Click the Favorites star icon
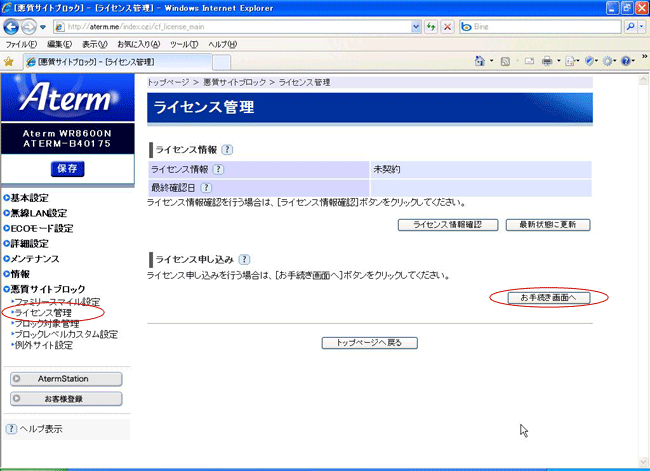650x471 pixels. coord(9,61)
